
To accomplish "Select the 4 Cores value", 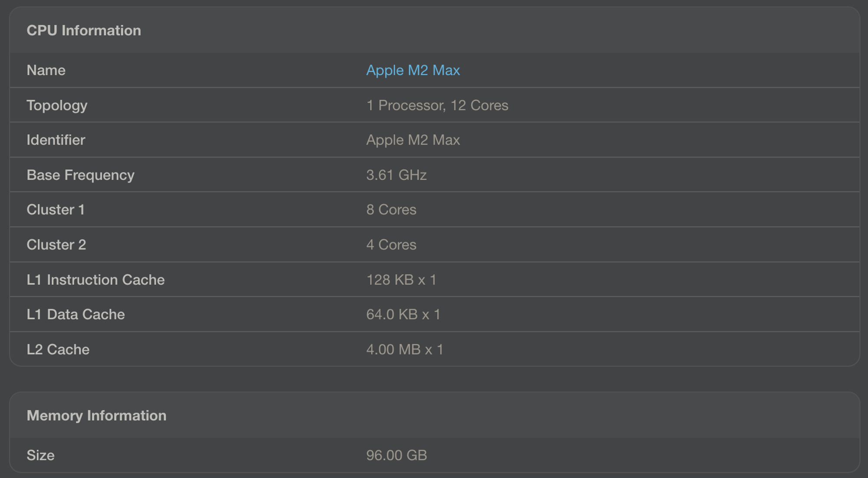I will (391, 245).
